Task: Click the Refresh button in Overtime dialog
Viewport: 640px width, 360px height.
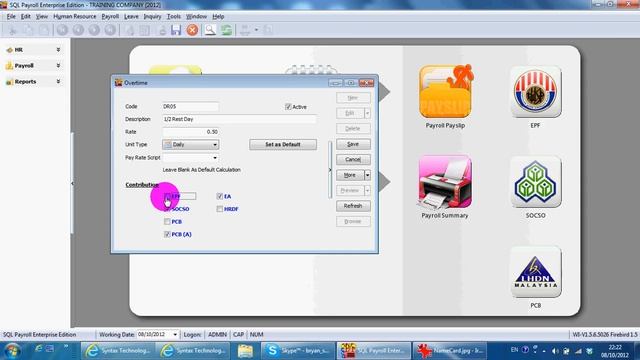Action: click(x=353, y=206)
